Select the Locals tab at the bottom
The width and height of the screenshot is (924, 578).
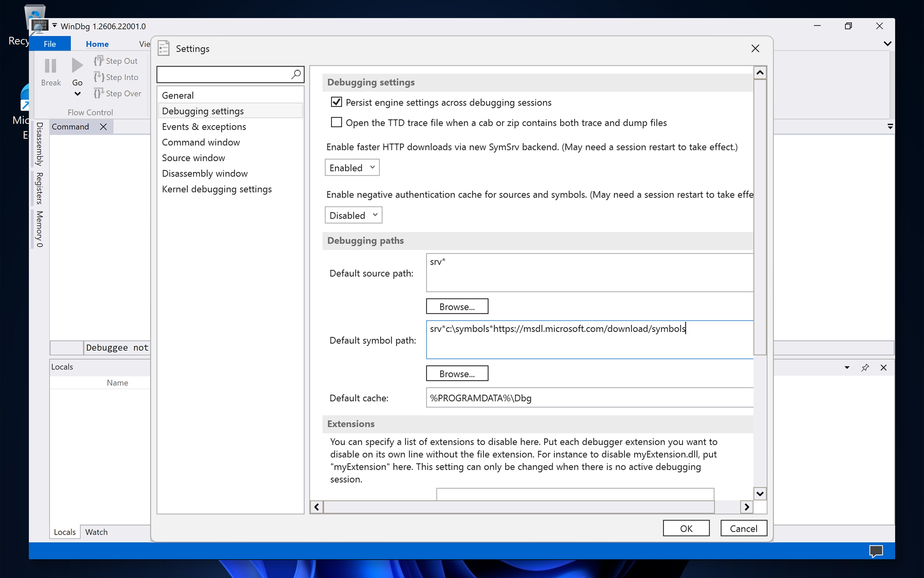click(x=65, y=532)
